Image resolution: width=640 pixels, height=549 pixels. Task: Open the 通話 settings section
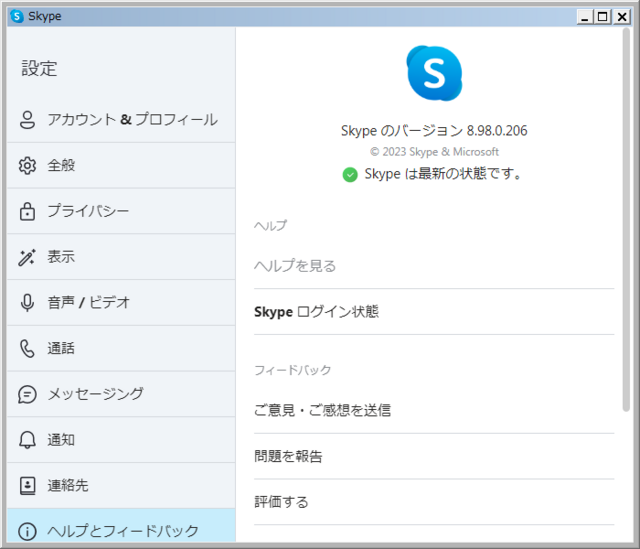[121, 349]
